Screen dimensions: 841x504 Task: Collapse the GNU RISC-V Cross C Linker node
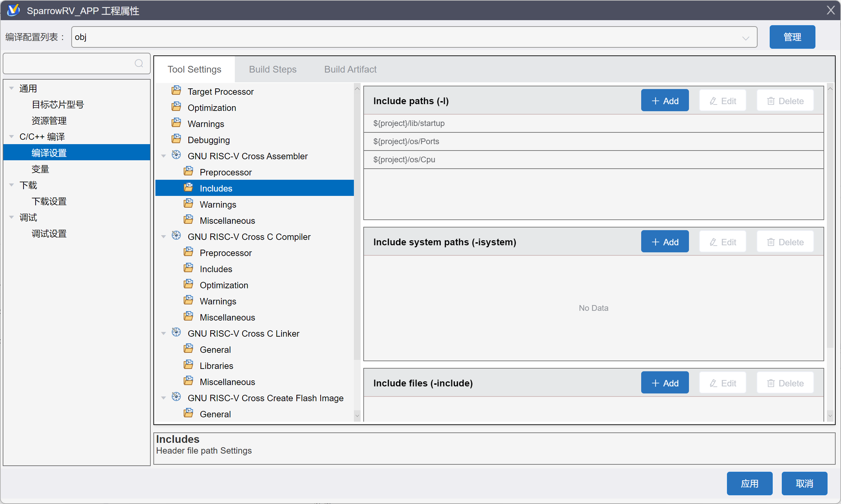pos(164,334)
